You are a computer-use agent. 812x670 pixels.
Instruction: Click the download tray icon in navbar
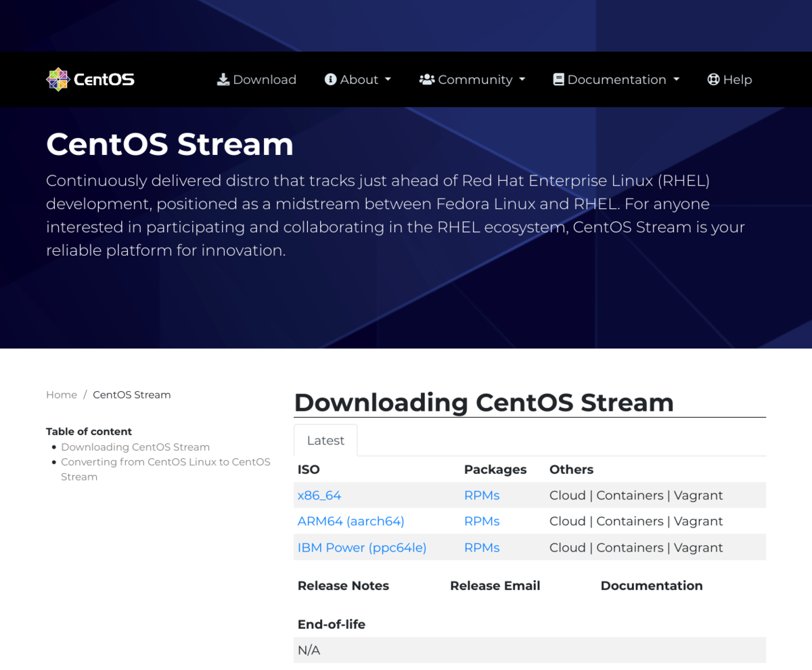[x=223, y=79]
